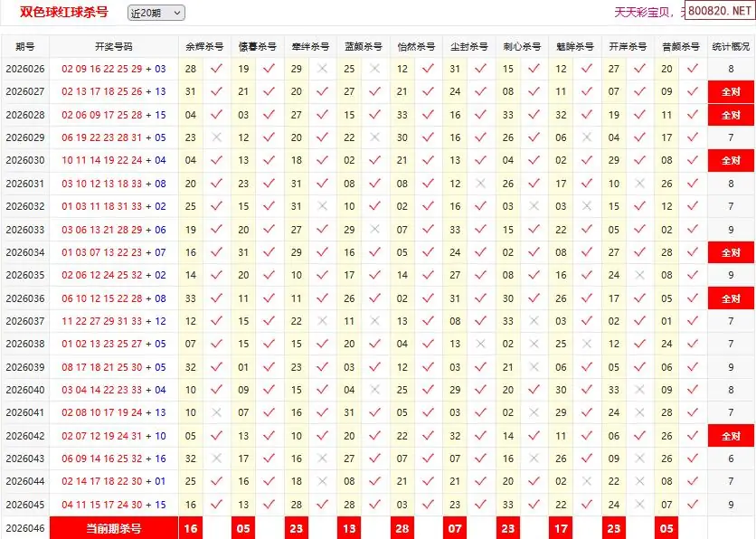Click the 怡然杀号 check mark for 2026045
Image resolution: width=756 pixels, height=539 pixels.
click(x=428, y=505)
